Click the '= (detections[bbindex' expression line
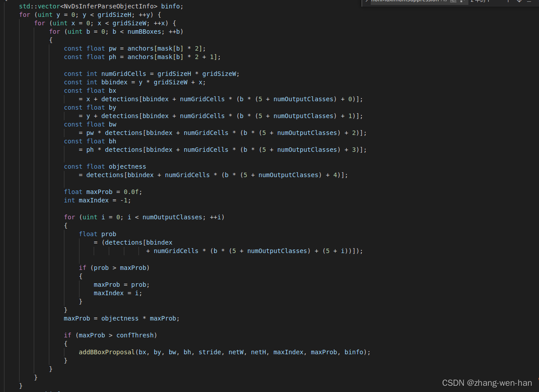Screen dimensions: 539x392 click(x=133, y=242)
